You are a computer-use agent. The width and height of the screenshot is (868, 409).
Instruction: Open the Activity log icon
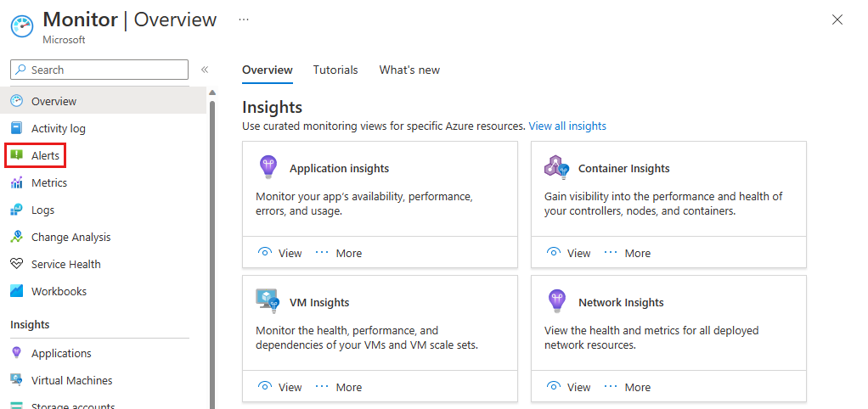(x=17, y=128)
